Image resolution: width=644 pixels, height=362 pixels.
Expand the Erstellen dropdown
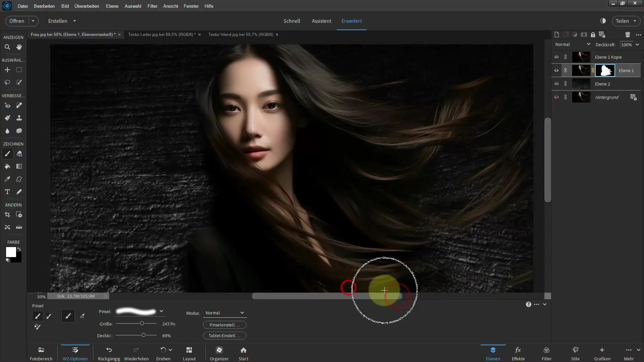click(74, 21)
